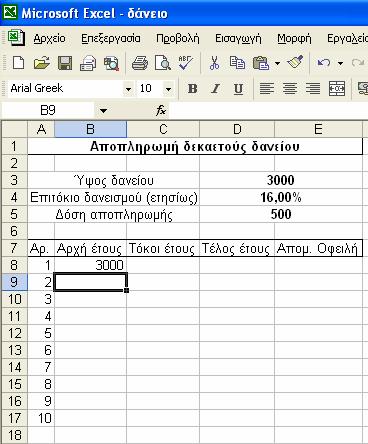Select the Απομ. Οφειλή header cell
368x444 pixels.
click(x=318, y=248)
